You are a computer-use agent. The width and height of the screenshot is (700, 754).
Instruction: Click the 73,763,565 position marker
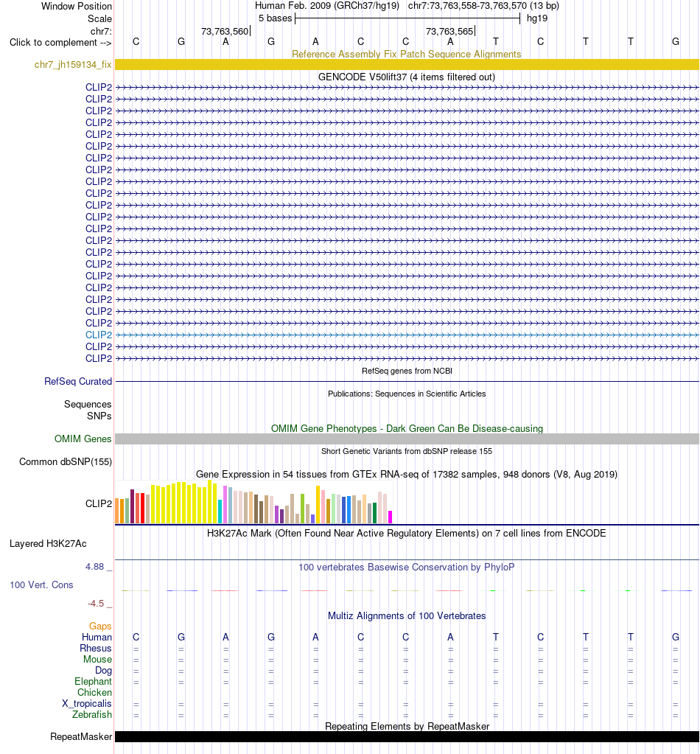(449, 31)
